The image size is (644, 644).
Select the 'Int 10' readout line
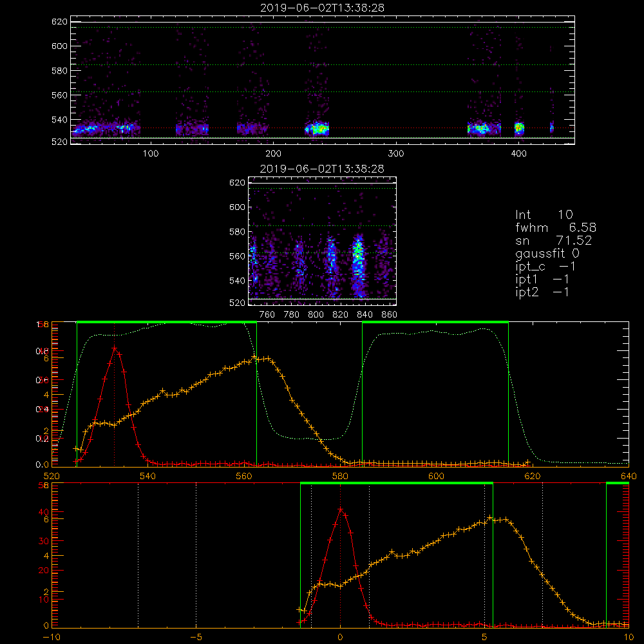tap(544, 214)
